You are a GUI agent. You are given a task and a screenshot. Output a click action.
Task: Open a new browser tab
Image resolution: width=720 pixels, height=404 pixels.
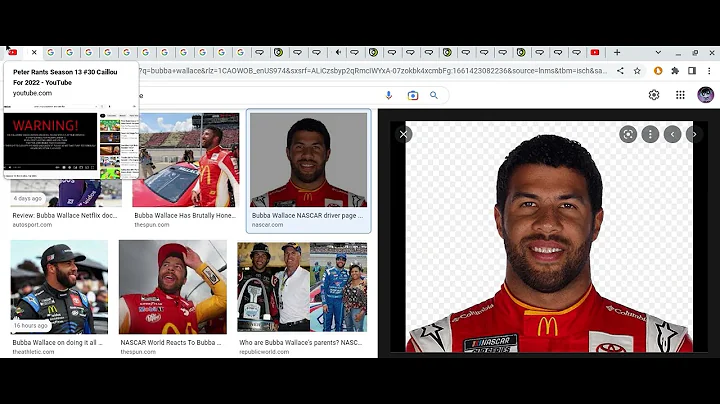617,52
